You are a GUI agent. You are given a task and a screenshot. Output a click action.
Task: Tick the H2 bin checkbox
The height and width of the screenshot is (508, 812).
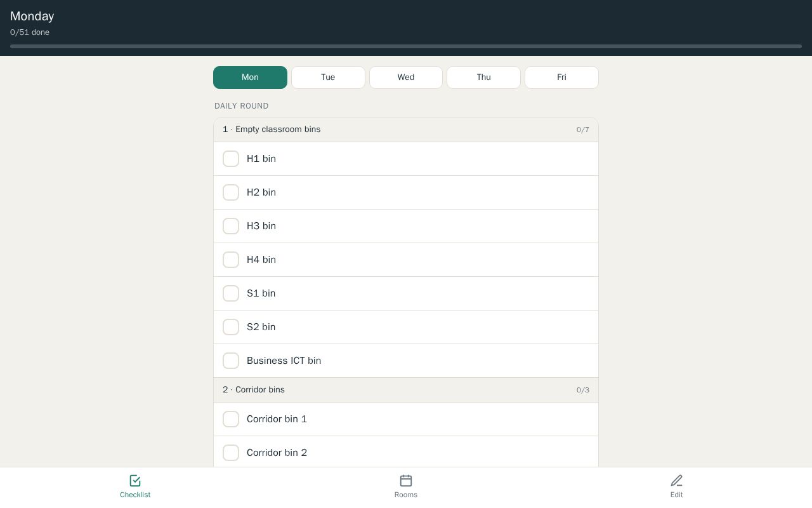click(231, 192)
